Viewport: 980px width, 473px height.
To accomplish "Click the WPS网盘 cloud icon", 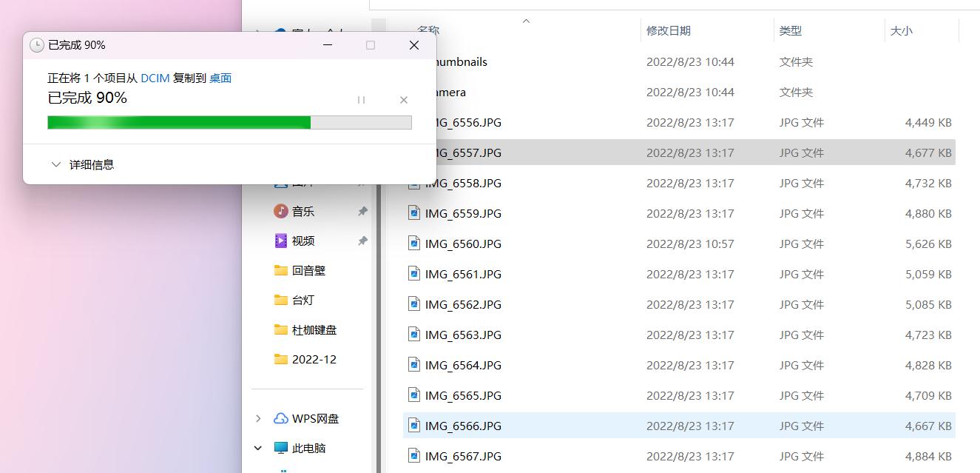I will tap(280, 418).
